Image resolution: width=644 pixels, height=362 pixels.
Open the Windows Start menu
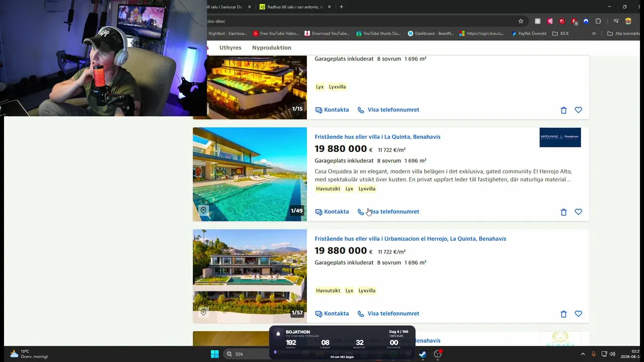click(x=215, y=354)
